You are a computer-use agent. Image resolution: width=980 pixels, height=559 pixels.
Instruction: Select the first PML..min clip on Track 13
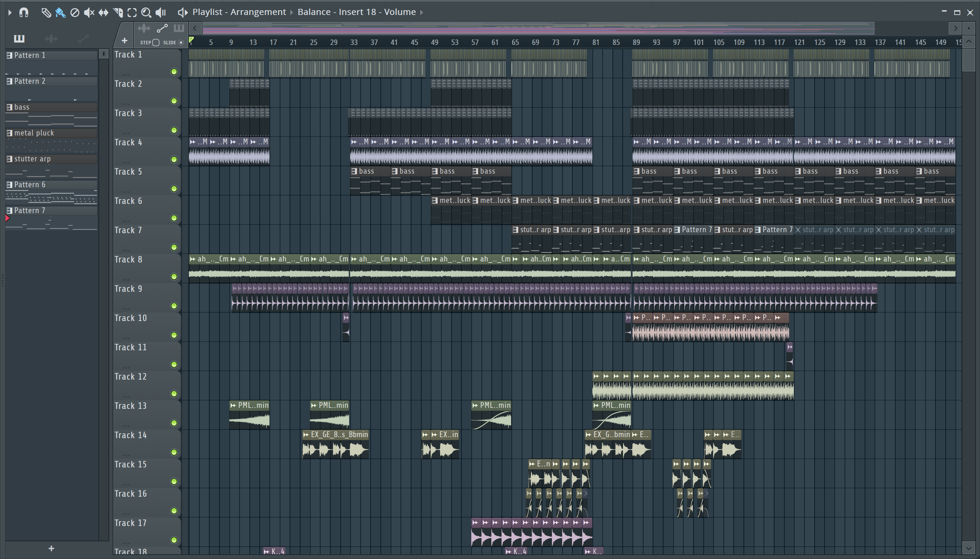(x=249, y=415)
